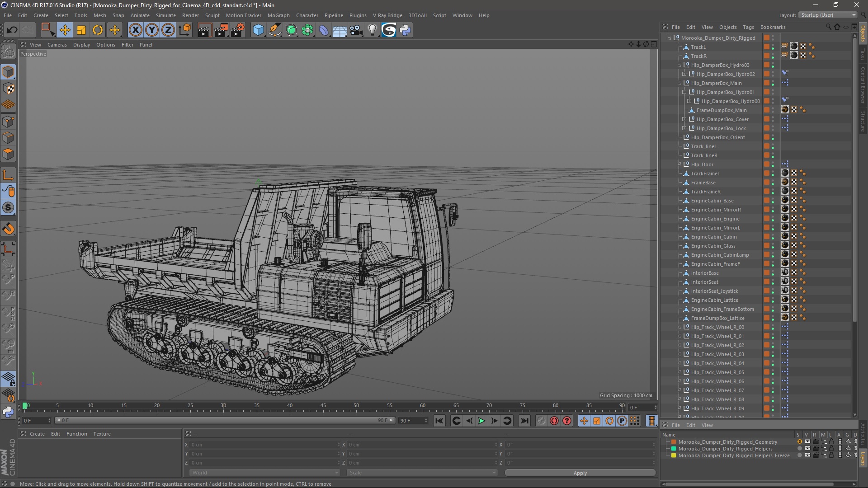Screen dimensions: 868x488
Task: Click the Apply button
Action: coord(580,473)
